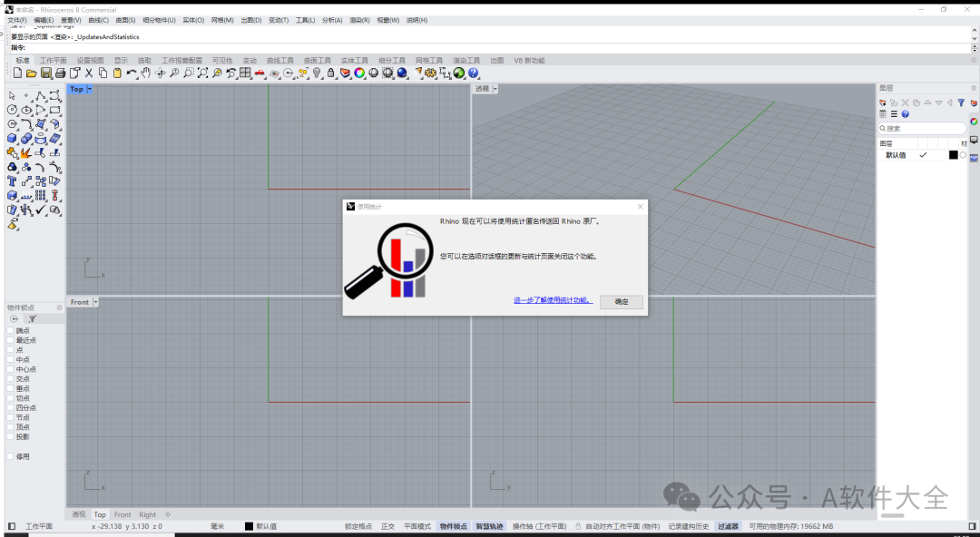This screenshot has height=537, width=980.
Task: Select the polyline tool in left toolbox
Action: click(x=41, y=95)
